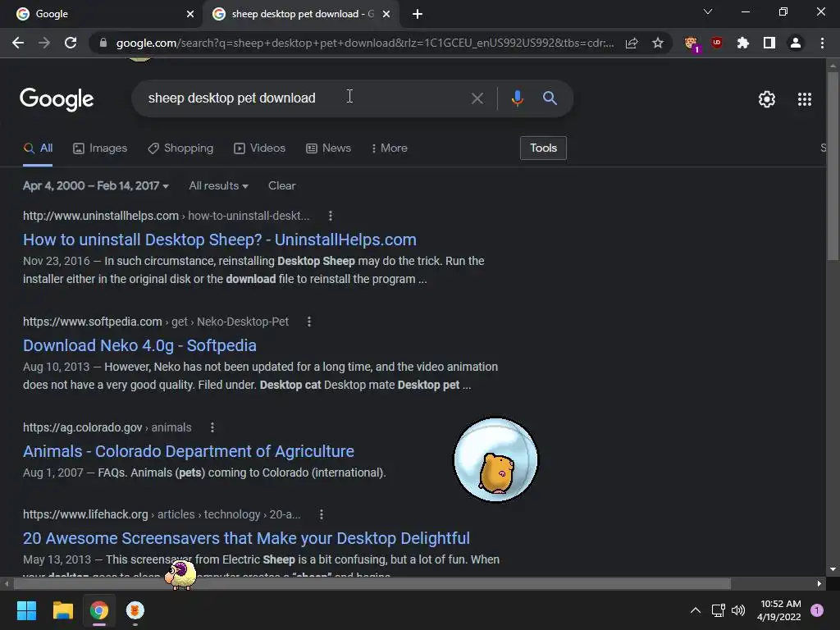Open Animals Colorado Department of Agriculture result
The image size is (840, 630).
[189, 451]
